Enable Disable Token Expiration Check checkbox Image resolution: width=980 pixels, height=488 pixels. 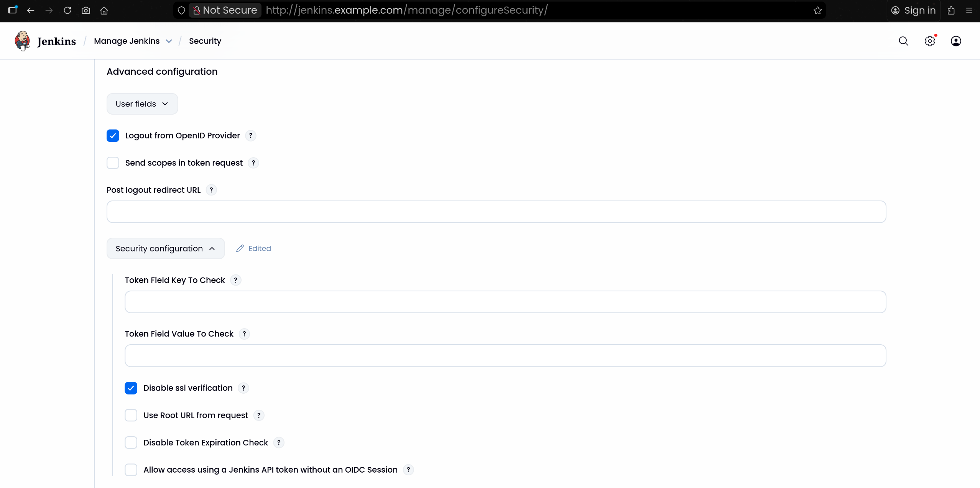click(131, 442)
